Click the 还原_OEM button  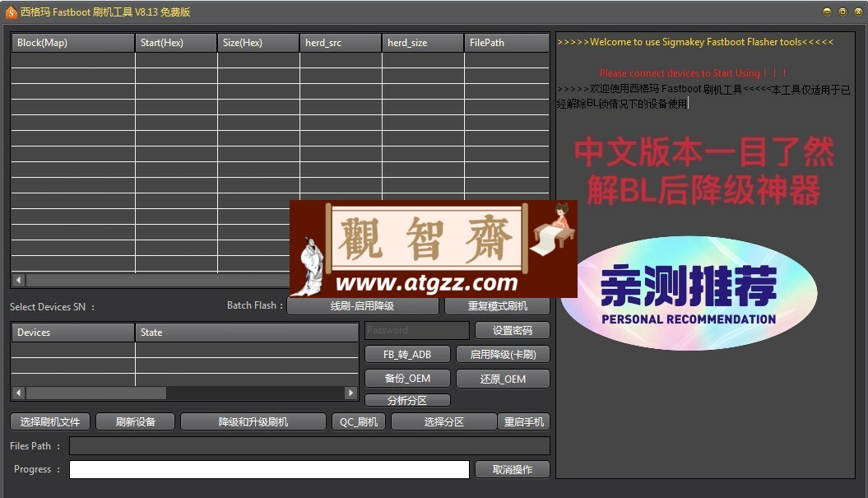(503, 379)
